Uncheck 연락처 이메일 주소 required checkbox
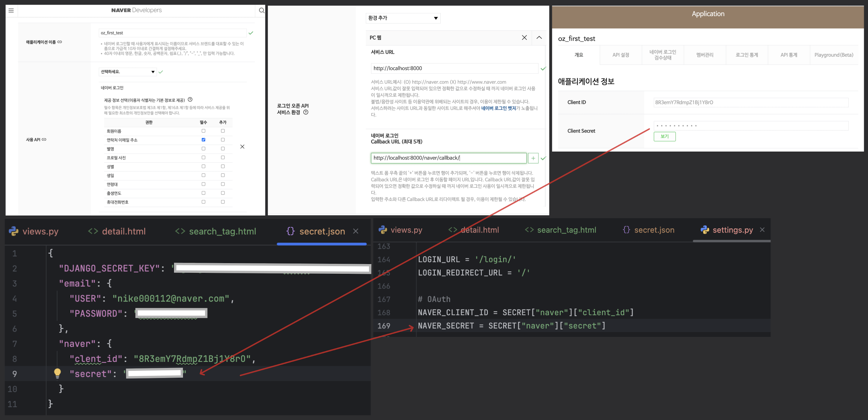 pos(204,140)
